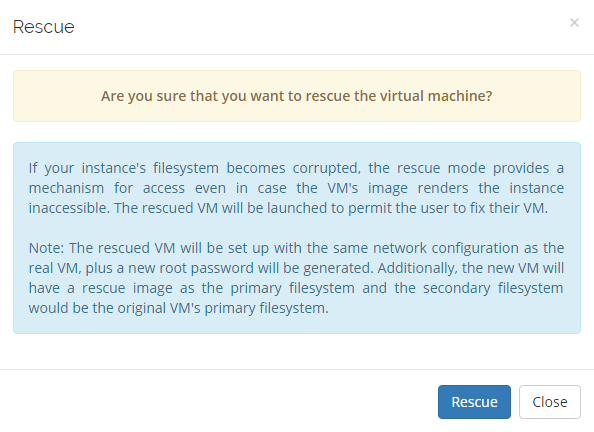
Task: Click the paragraph about corrupted filesystem
Action: click(296, 188)
